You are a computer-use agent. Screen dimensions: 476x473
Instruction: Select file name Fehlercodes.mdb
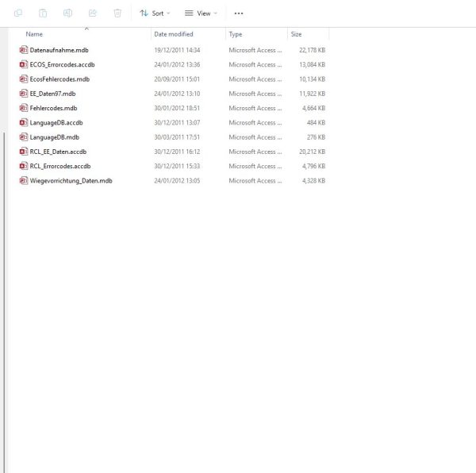(x=53, y=108)
